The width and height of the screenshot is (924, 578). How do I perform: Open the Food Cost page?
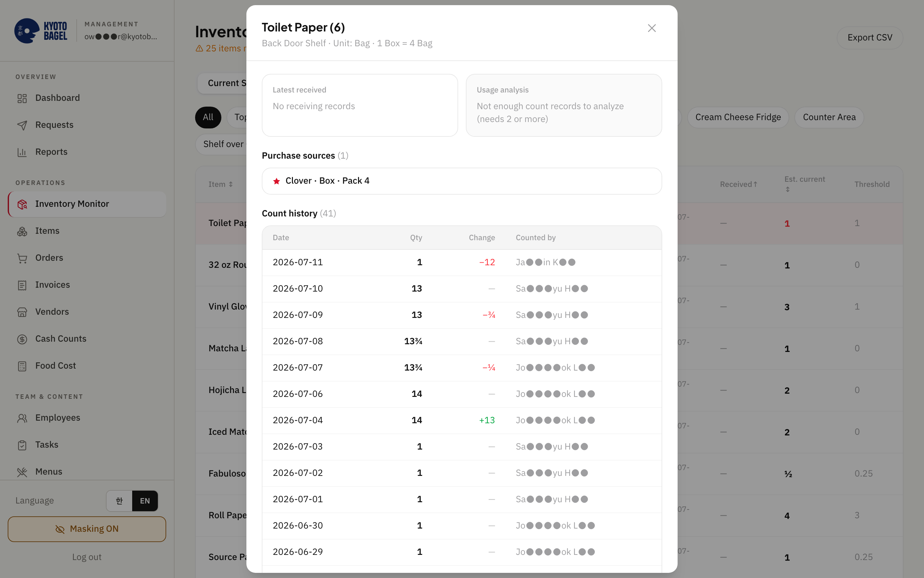(x=87, y=366)
